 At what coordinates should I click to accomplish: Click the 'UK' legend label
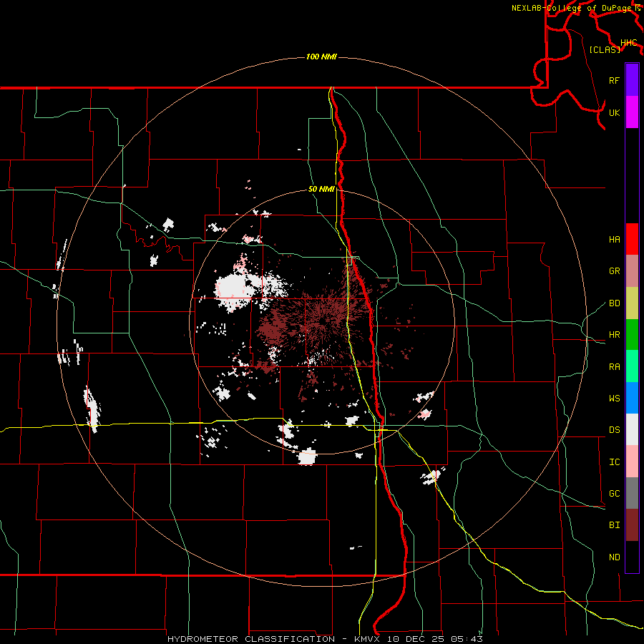pyautogui.click(x=614, y=112)
